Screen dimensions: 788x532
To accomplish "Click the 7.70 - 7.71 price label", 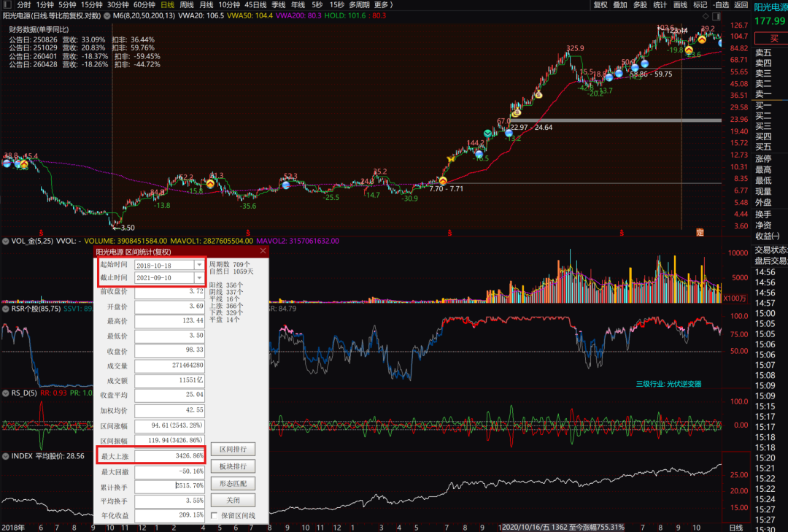I will pos(447,188).
